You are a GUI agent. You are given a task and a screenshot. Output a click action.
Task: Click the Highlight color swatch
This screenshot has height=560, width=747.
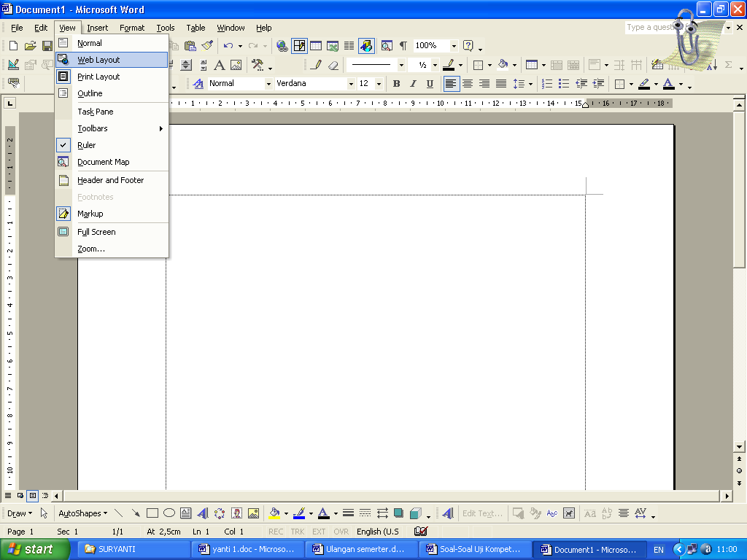click(x=644, y=84)
